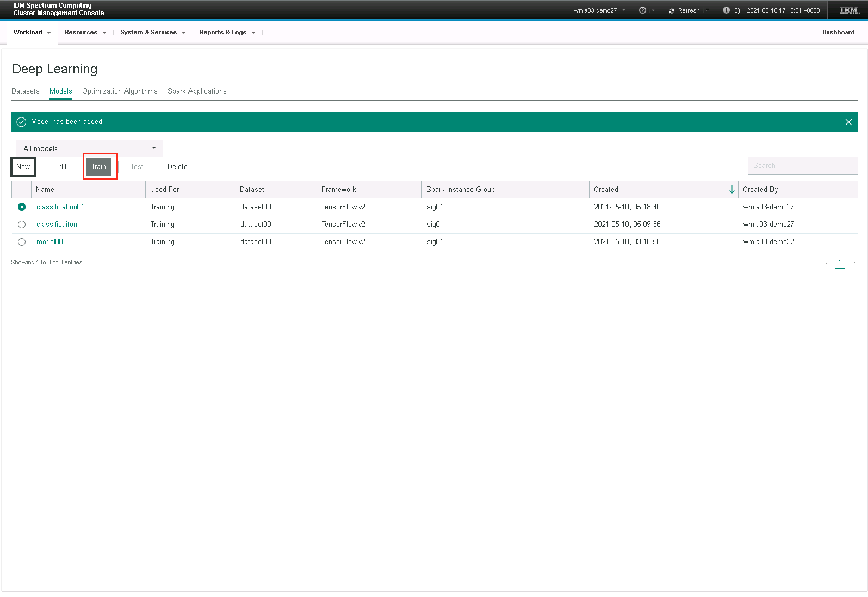Click the Created column sort arrow
The width and height of the screenshot is (868, 597).
[x=731, y=189]
